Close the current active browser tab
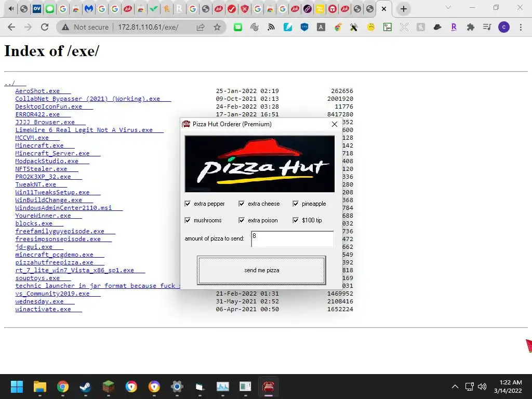The height and width of the screenshot is (399, 532). click(384, 9)
